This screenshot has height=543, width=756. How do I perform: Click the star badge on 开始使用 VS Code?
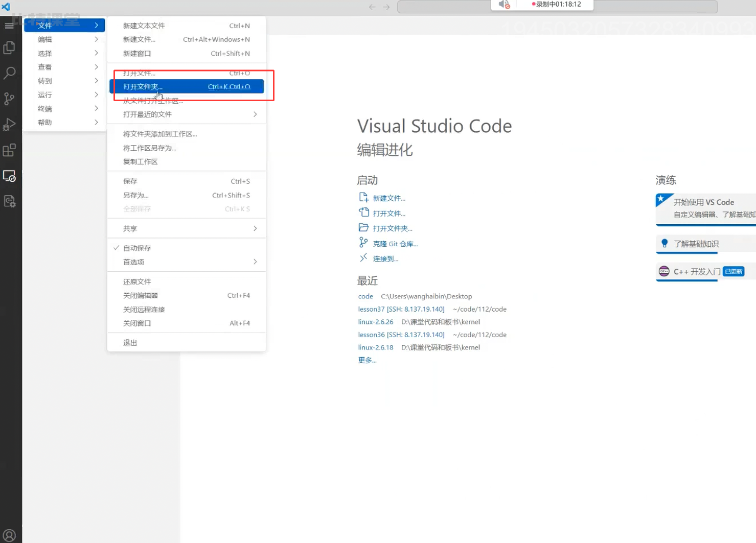(661, 199)
